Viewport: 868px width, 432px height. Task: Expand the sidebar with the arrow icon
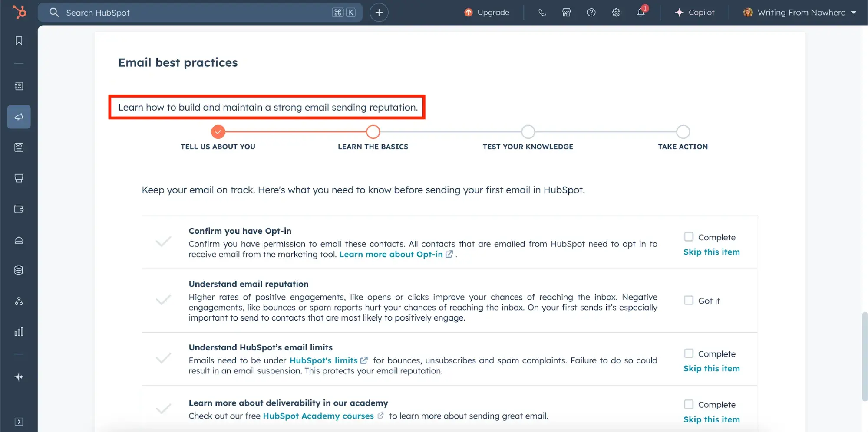[x=19, y=422]
